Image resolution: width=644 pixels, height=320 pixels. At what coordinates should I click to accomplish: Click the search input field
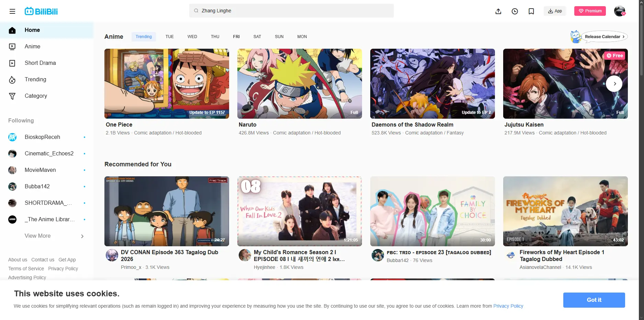point(291,11)
